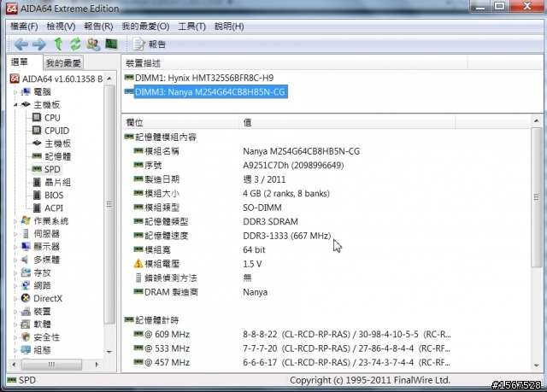
Task: Click the Back navigation arrow
Action: (x=21, y=44)
